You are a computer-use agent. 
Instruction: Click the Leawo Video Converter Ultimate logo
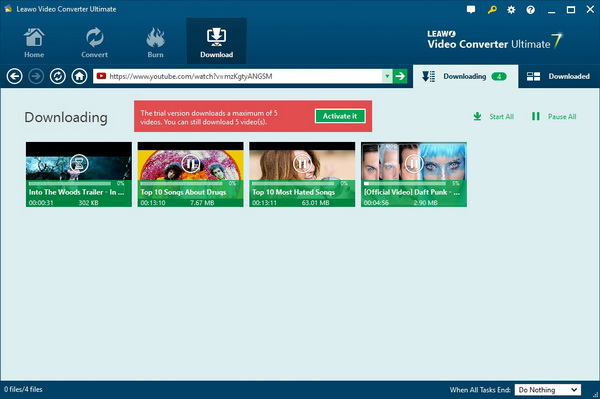[x=494, y=41]
